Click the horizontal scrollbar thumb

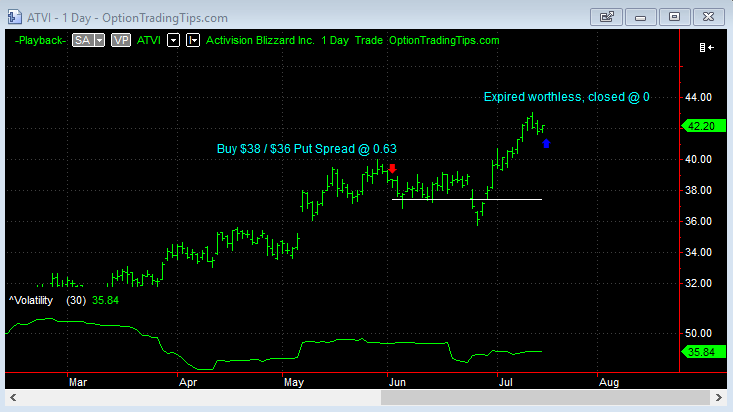pyautogui.click(x=546, y=398)
